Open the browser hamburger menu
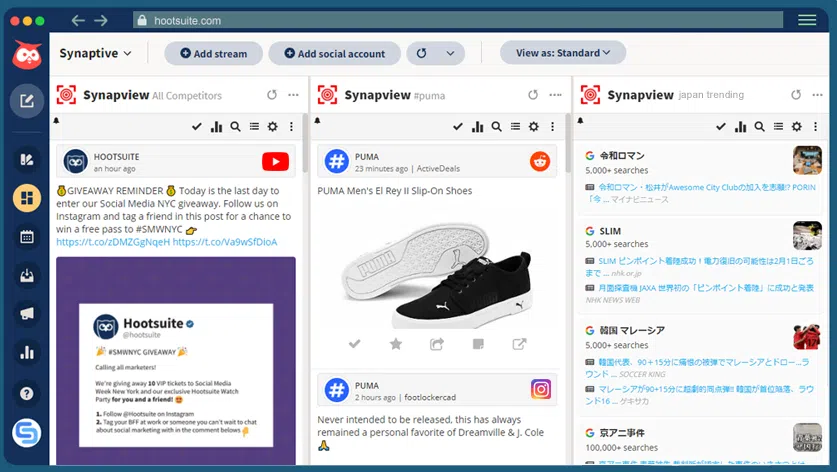Viewport: 837px width, 472px height. pos(807,20)
